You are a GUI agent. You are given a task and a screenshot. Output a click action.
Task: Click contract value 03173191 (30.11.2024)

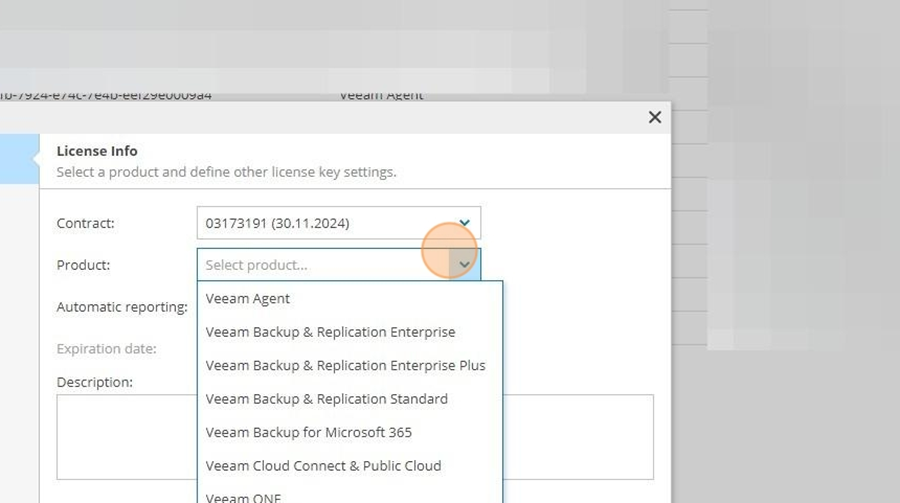277,223
